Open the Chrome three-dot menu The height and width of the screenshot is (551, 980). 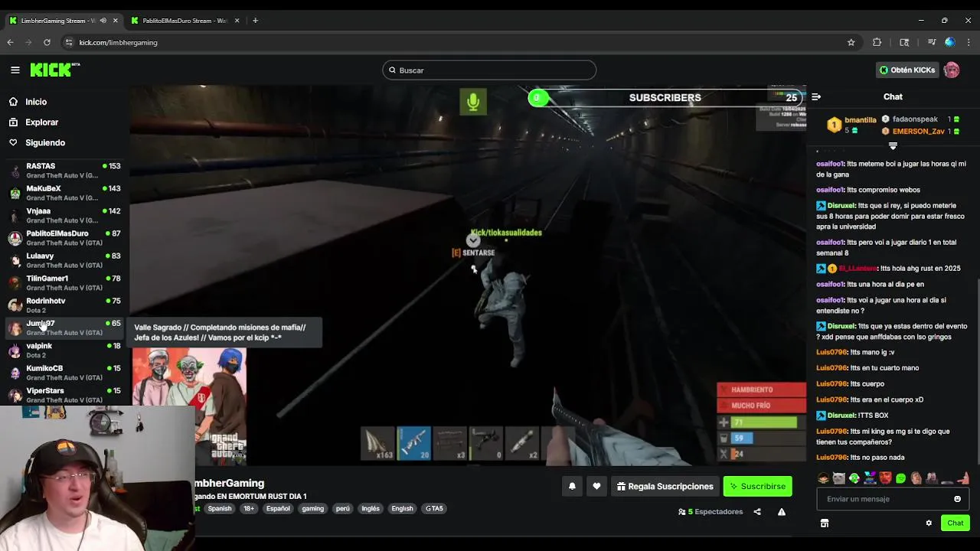click(x=969, y=43)
